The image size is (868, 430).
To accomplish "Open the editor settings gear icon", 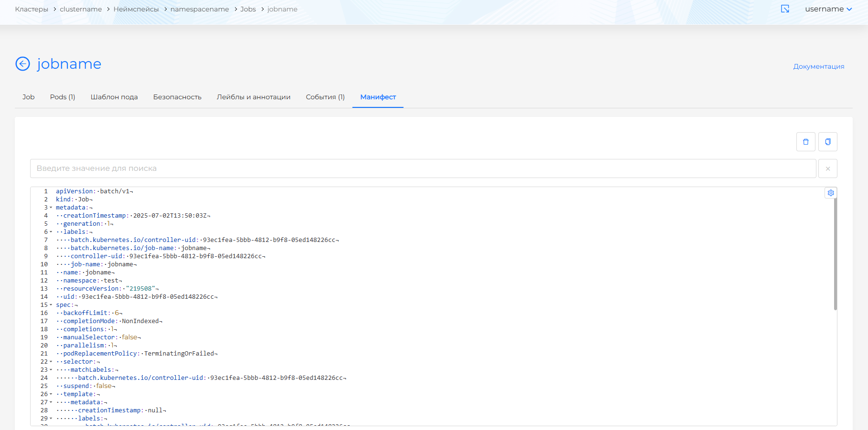I will (x=831, y=192).
